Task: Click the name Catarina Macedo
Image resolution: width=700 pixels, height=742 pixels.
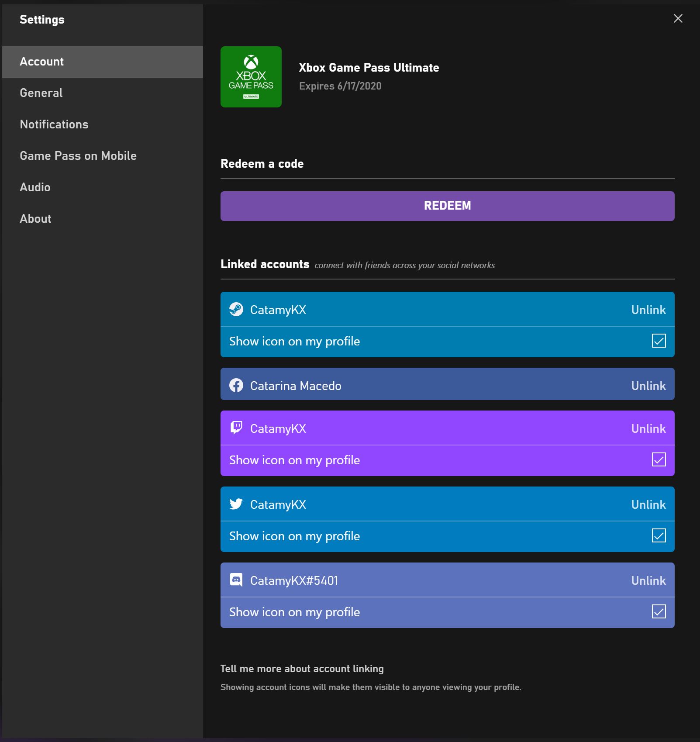Action: click(x=296, y=386)
